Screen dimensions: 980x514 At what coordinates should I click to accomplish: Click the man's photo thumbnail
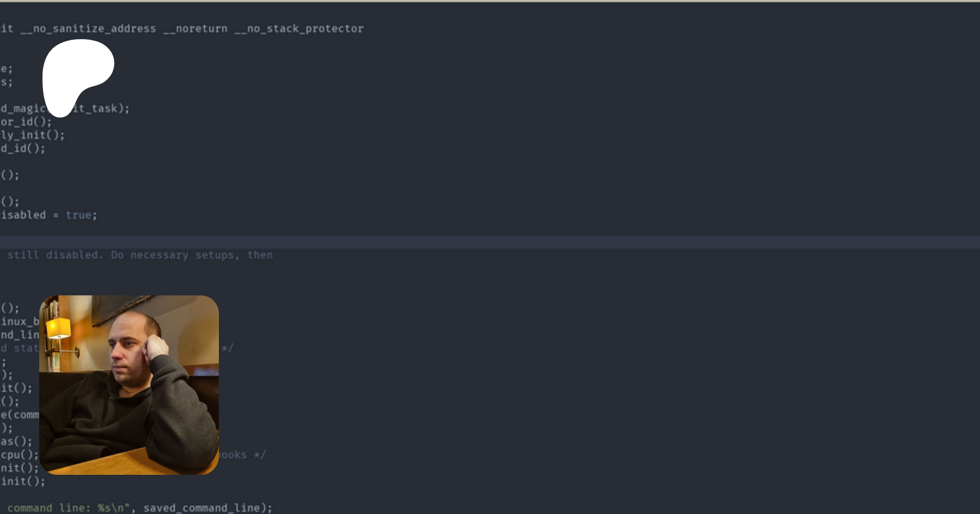pos(129,385)
